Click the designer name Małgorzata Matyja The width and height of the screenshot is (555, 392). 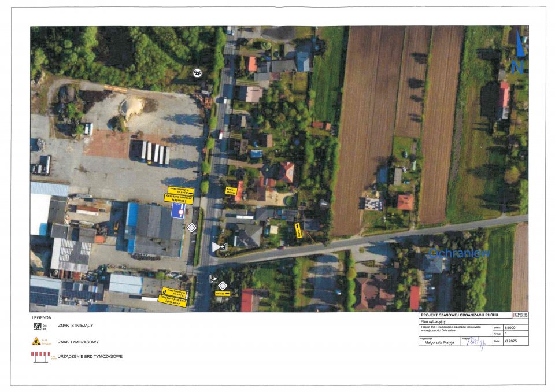tap(440, 342)
